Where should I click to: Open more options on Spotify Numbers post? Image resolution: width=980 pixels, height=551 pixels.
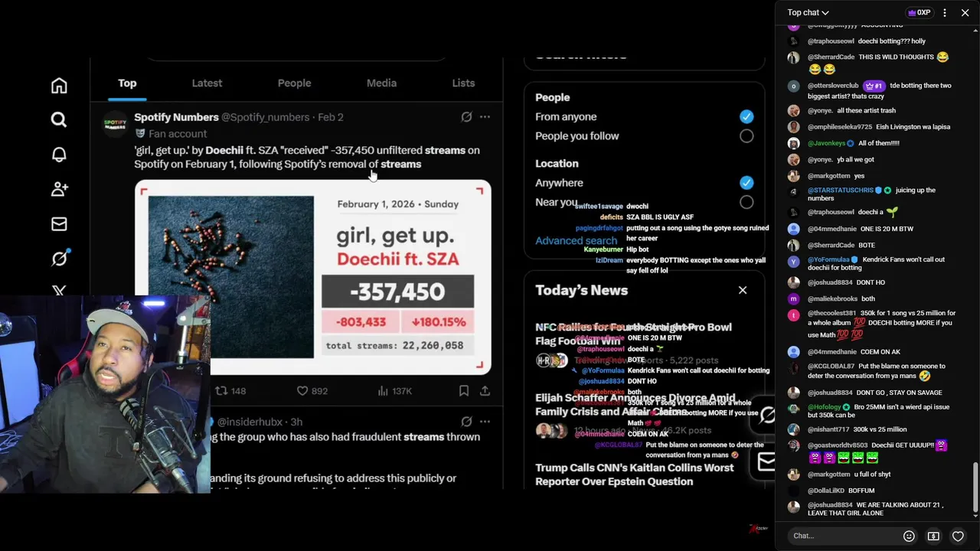point(485,117)
